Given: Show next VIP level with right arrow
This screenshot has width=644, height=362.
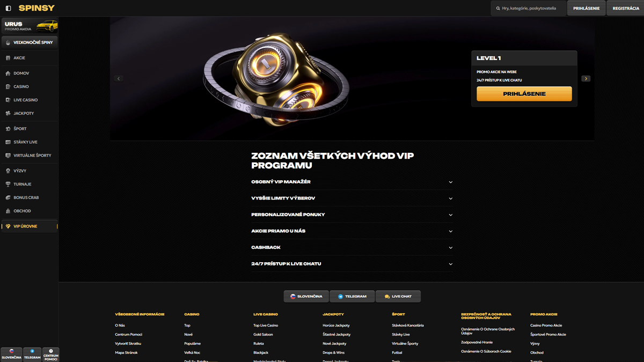Looking at the screenshot, I should (x=586, y=78).
